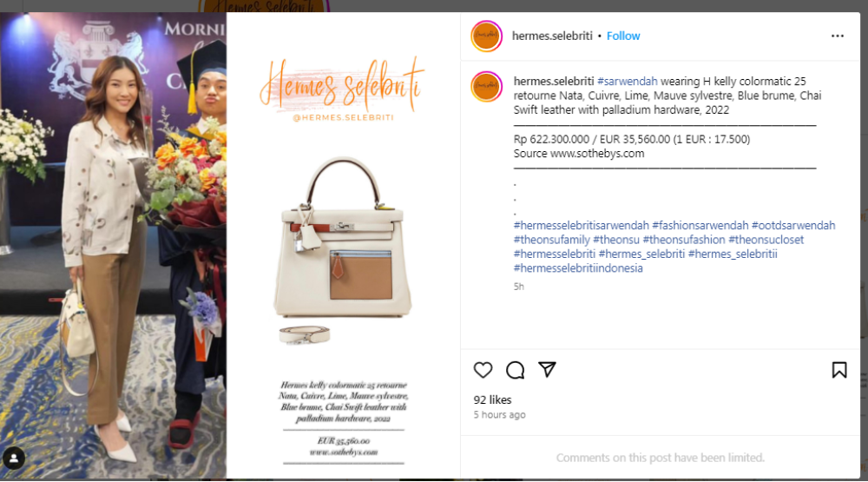The width and height of the screenshot is (868, 482).
Task: Open caption profile avatar of hermes.selebriti
Action: click(487, 87)
